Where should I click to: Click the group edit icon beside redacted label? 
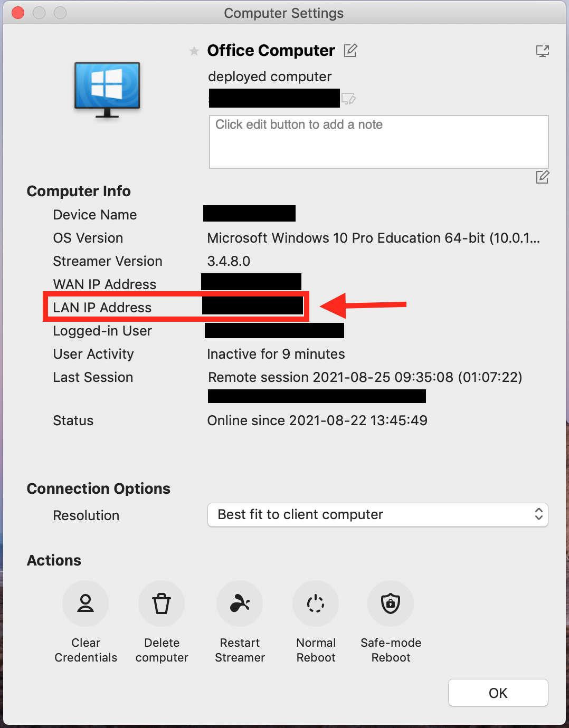(x=349, y=99)
